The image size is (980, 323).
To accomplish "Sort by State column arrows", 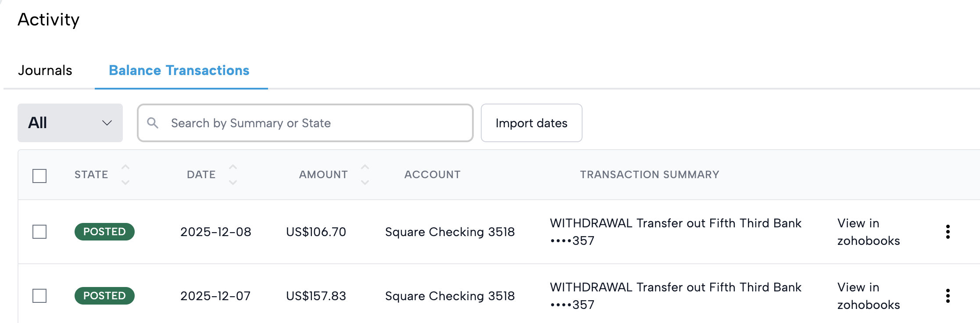I will click(x=125, y=175).
